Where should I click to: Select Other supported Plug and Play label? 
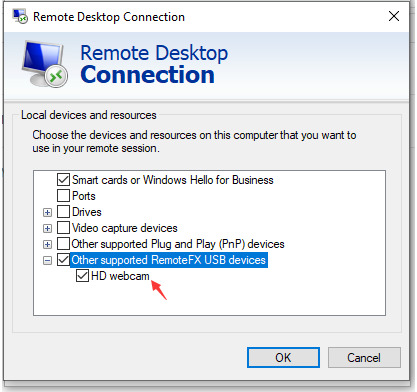178,244
